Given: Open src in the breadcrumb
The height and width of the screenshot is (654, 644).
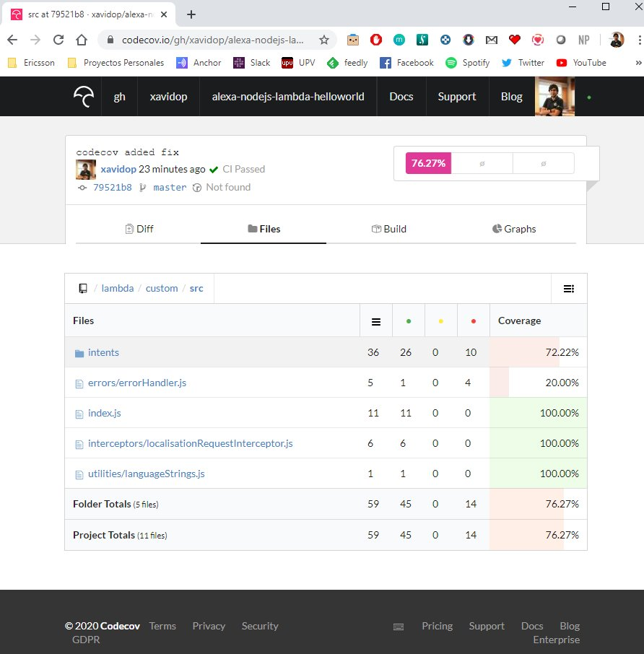Looking at the screenshot, I should [196, 288].
